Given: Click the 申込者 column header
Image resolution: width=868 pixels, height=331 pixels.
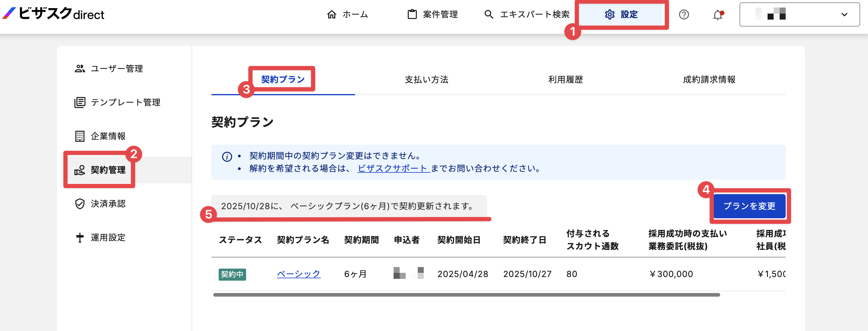Looking at the screenshot, I should coord(407,240).
